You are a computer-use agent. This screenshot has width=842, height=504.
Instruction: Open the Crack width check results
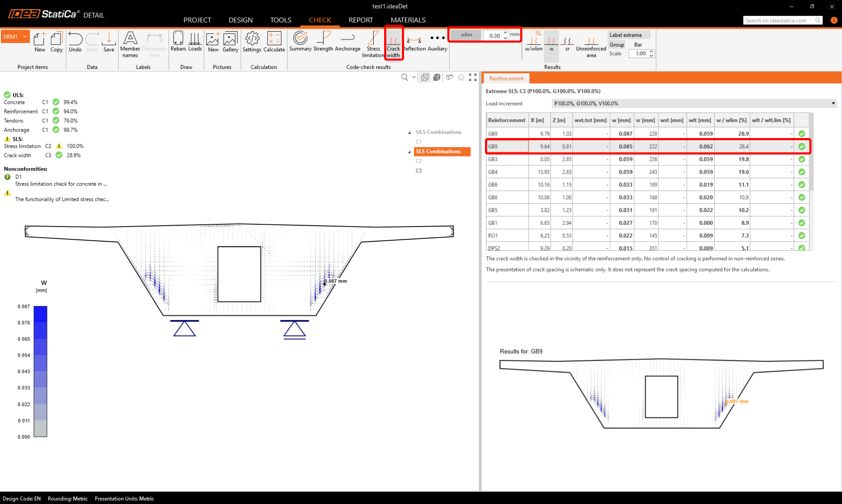click(393, 43)
